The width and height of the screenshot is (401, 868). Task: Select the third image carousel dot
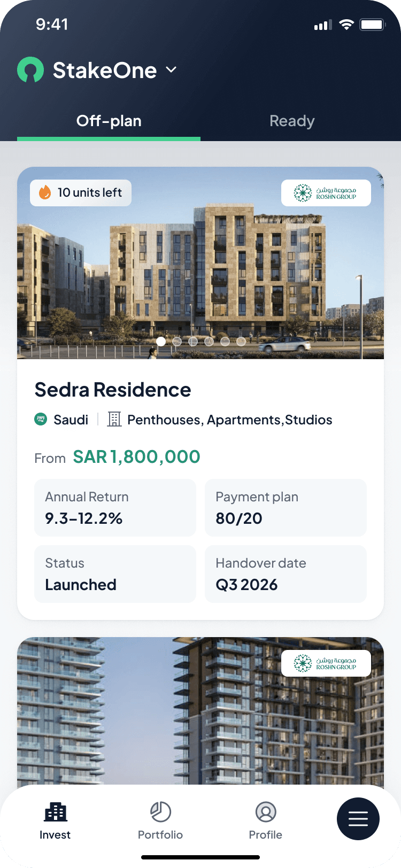tap(193, 341)
